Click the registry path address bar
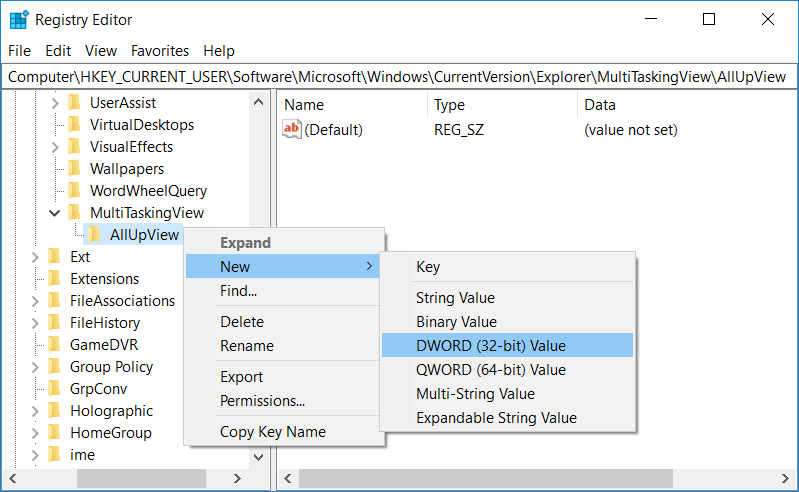 tap(398, 77)
